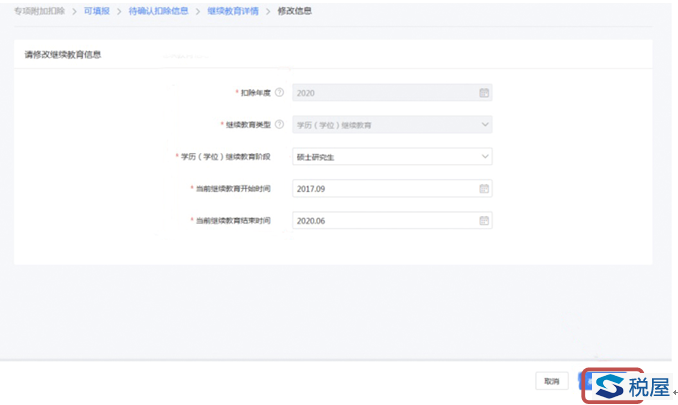Click the calendar icon in 扣除年度 field
678x405 pixels.
(x=484, y=92)
